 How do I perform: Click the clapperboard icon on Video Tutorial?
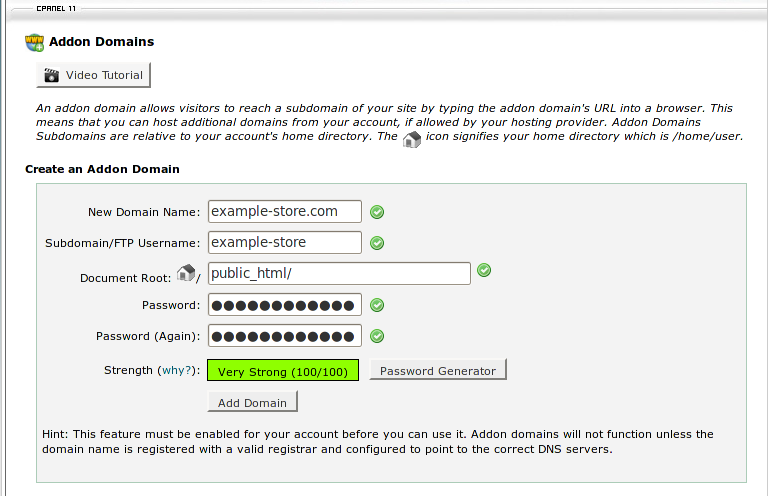click(x=50, y=75)
